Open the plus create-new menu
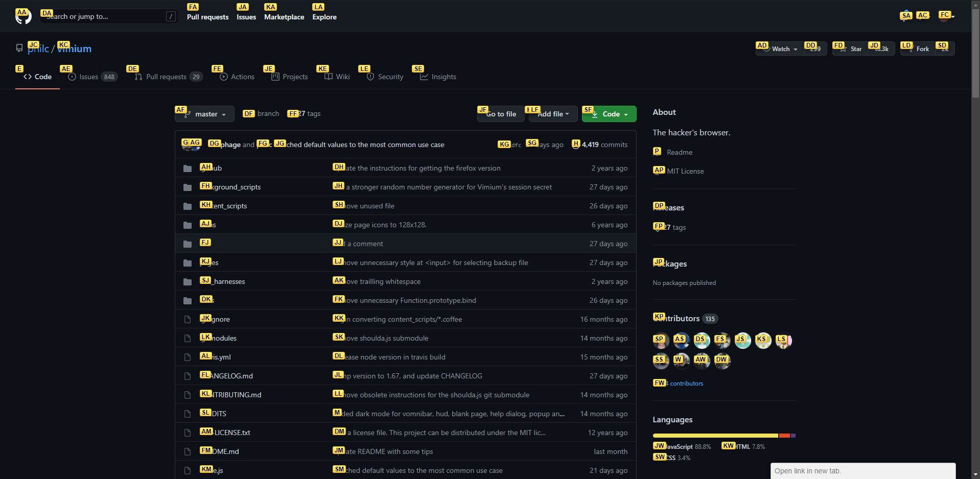The width and height of the screenshot is (980, 479). pos(923,16)
